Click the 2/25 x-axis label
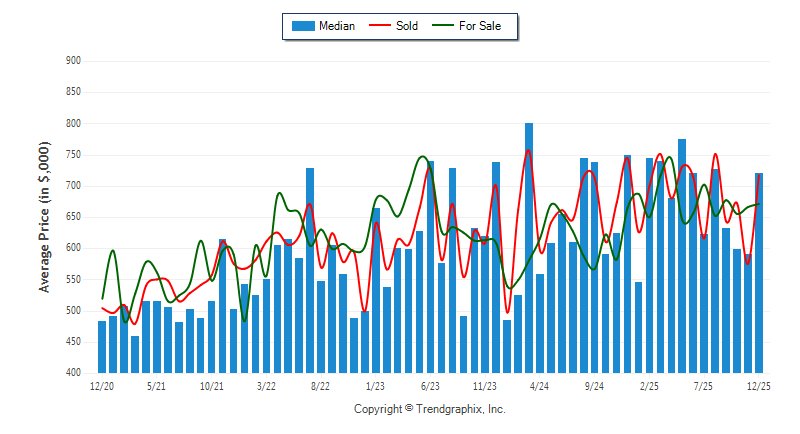The height and width of the screenshot is (434, 800). 649,385
